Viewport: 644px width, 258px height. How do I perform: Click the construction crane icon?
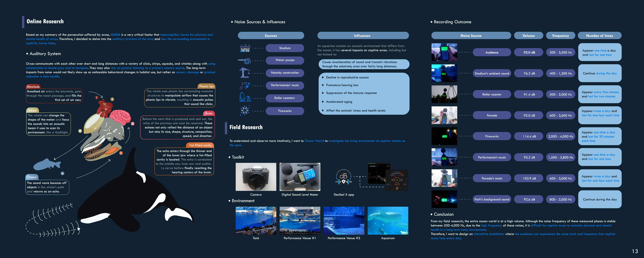244,73
